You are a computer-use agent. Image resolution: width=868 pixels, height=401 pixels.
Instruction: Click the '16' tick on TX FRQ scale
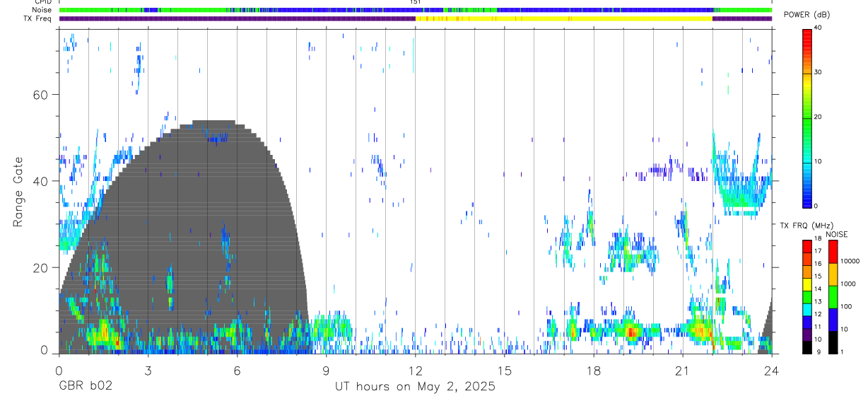818,264
